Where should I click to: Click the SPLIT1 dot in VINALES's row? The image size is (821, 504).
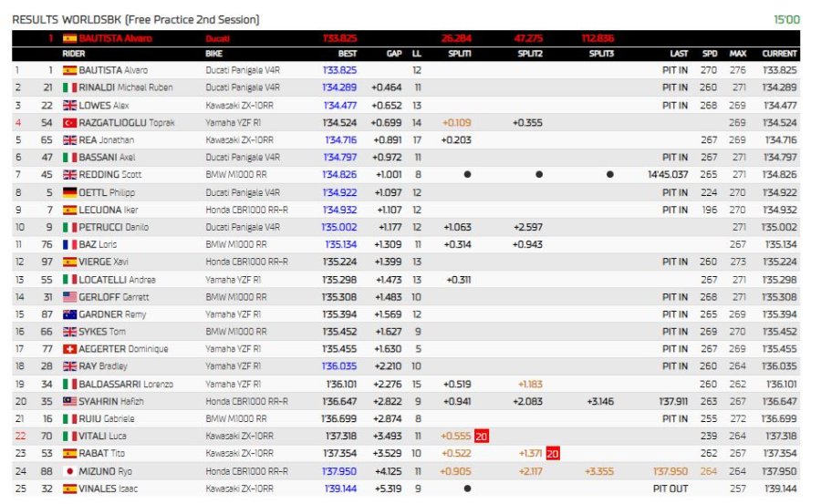tap(467, 489)
